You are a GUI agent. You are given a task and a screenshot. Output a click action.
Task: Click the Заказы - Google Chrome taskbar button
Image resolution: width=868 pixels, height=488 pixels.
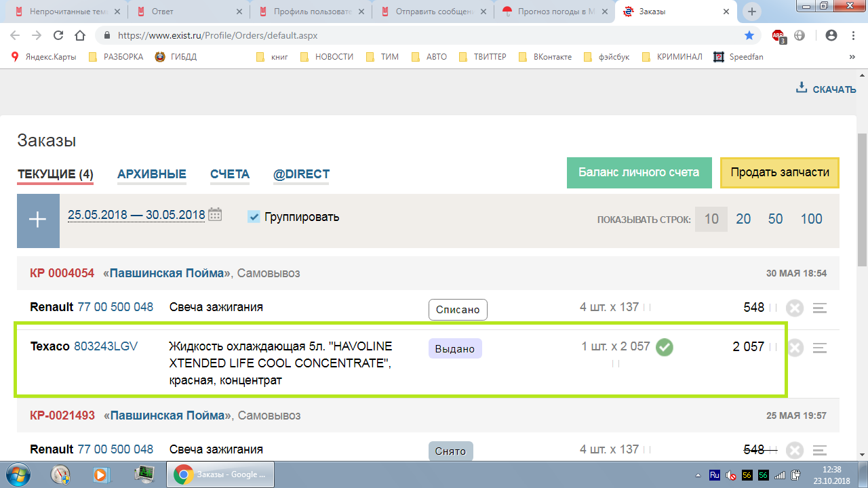coord(220,474)
